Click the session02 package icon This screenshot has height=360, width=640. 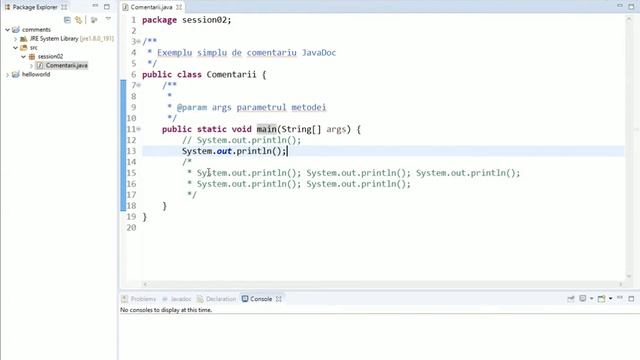(32, 56)
